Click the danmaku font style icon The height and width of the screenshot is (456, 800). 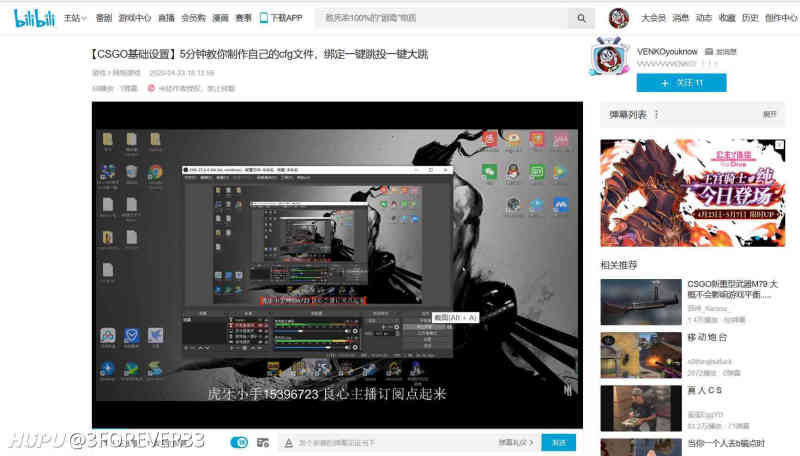click(x=289, y=443)
